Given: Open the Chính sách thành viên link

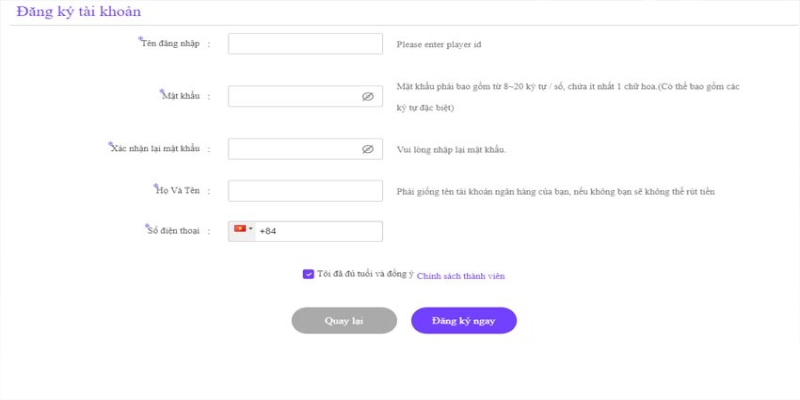Looking at the screenshot, I should pos(461,274).
